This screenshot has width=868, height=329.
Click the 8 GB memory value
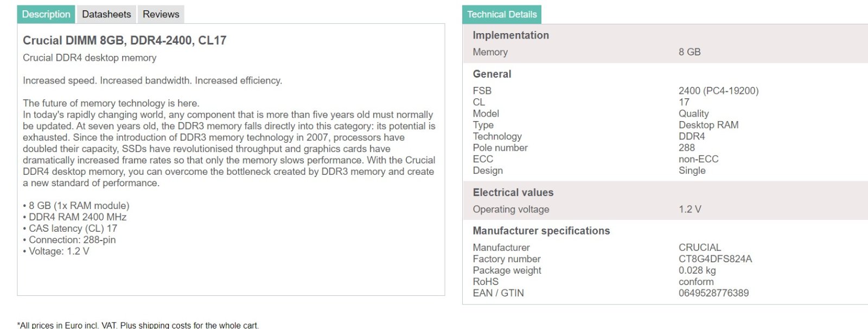click(690, 52)
